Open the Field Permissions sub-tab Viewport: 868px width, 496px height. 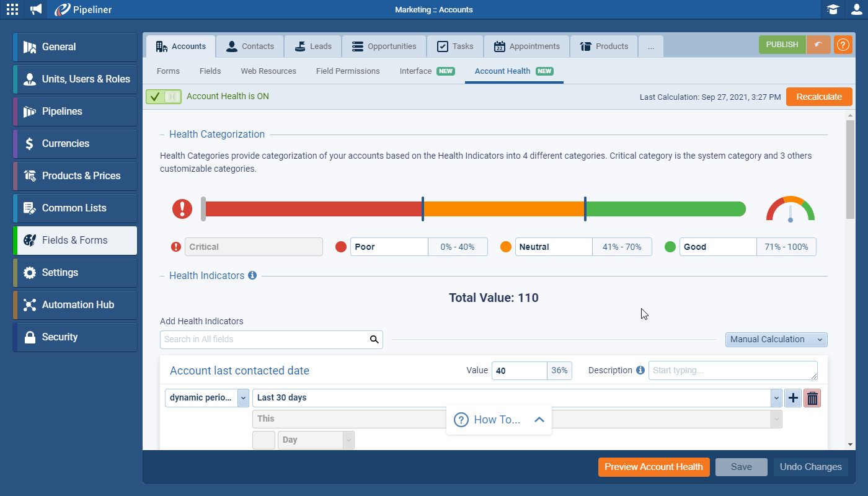click(348, 71)
